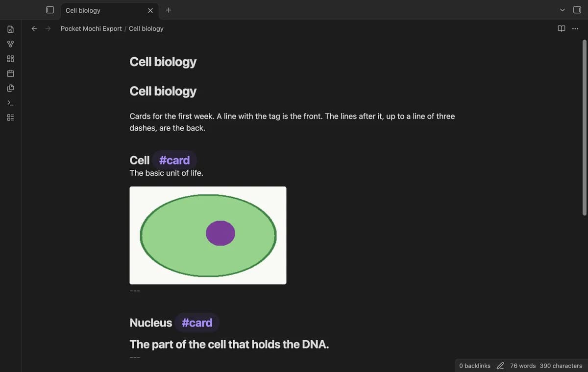This screenshot has width=588, height=372.
Task: Open today's daily note calendar icon
Action: pyautogui.click(x=10, y=73)
